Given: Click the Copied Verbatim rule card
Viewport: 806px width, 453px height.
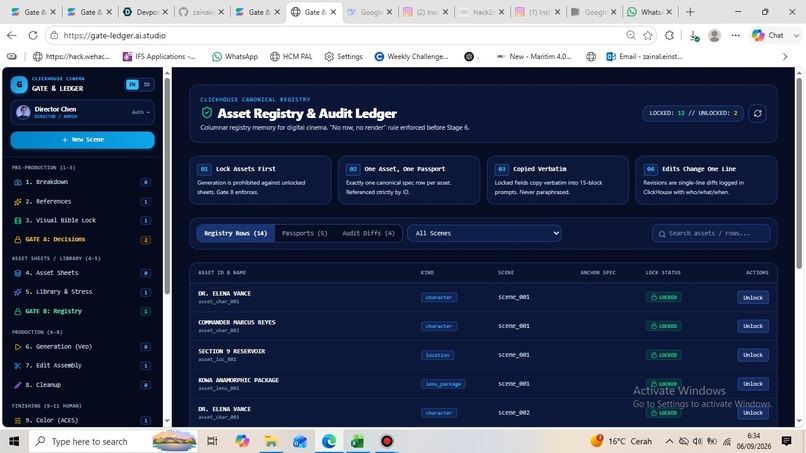Looking at the screenshot, I should (557, 180).
